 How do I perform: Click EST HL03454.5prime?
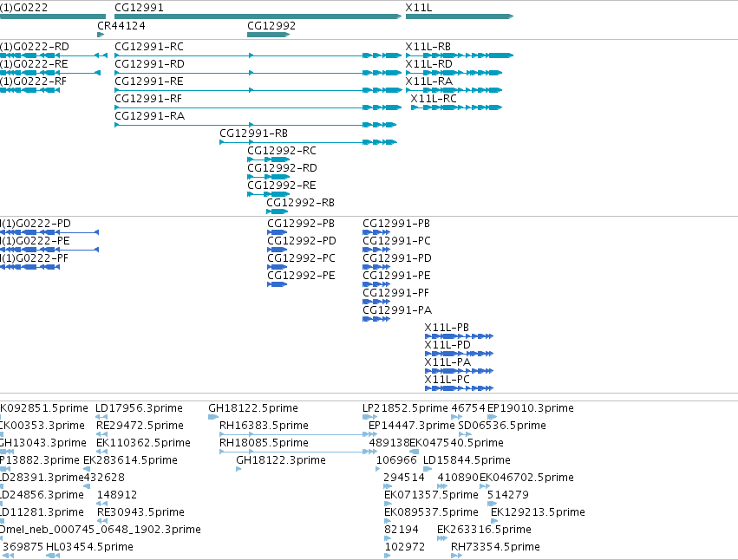click(90, 547)
